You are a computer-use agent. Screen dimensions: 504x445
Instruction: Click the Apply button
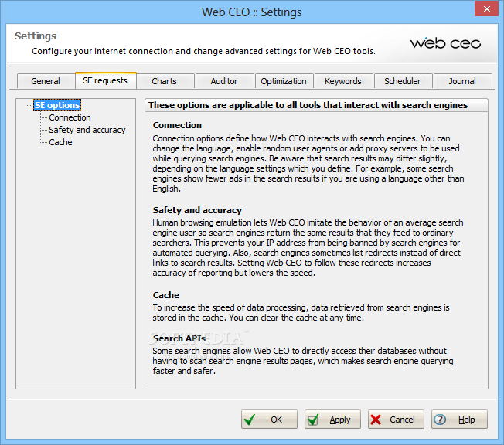[332, 420]
